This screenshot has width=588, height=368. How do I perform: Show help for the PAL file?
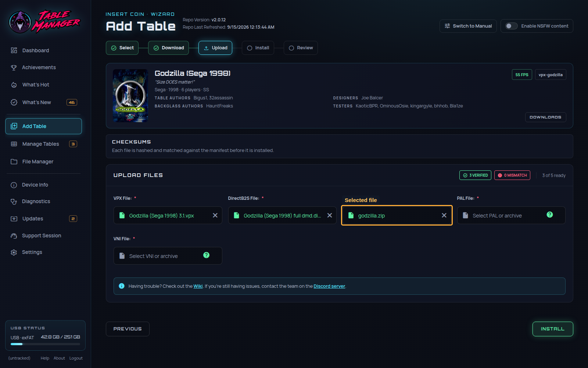pyautogui.click(x=550, y=215)
